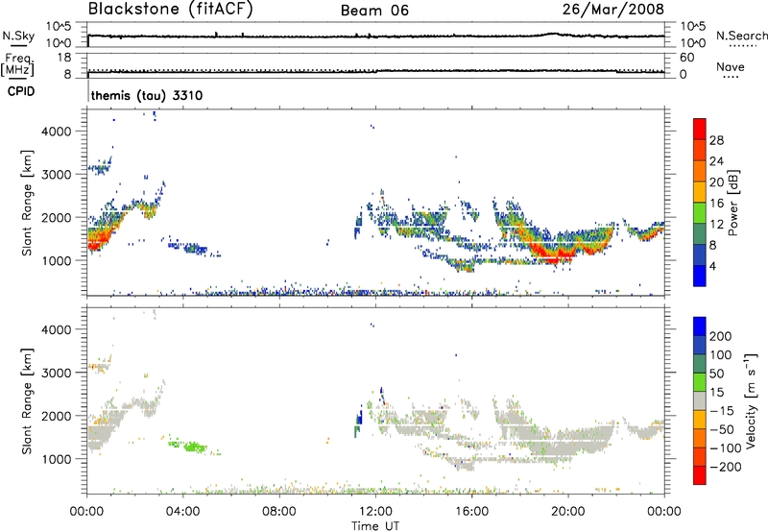The image size is (768, 532).
Task: Click the 'N.Sky' legend label
Action: pyautogui.click(x=18, y=36)
